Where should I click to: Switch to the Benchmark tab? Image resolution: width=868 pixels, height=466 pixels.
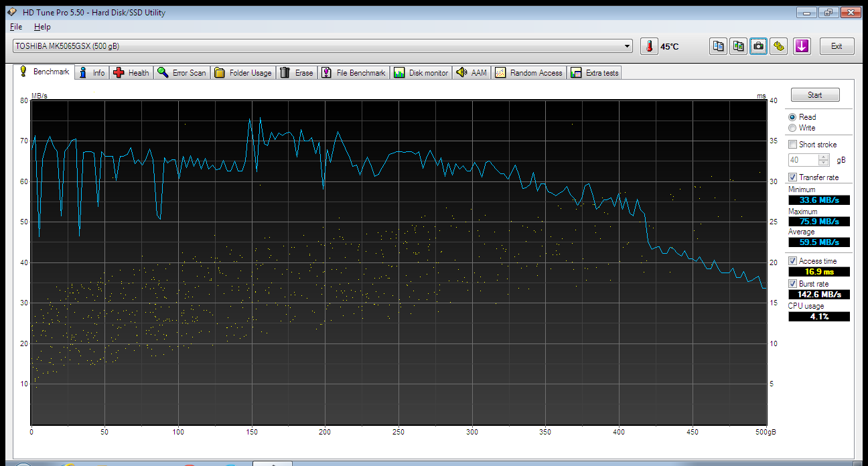(x=44, y=72)
